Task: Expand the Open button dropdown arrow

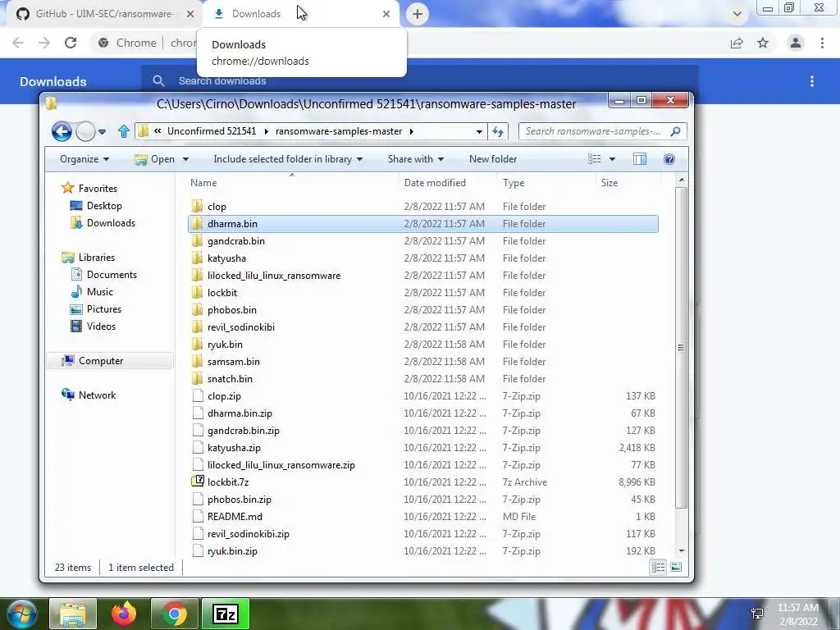Action: click(x=185, y=159)
